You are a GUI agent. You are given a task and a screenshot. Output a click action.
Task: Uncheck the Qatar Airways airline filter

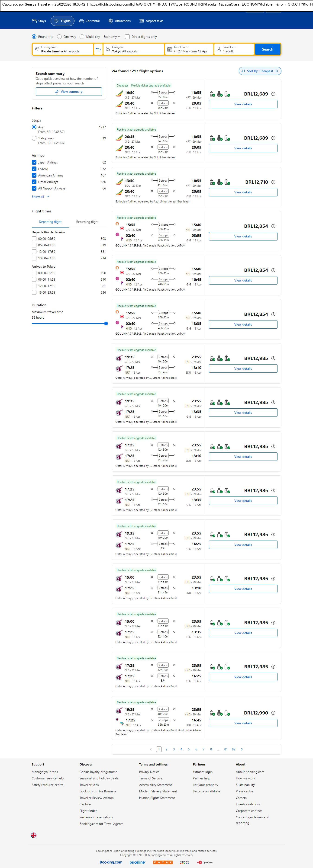pyautogui.click(x=34, y=182)
